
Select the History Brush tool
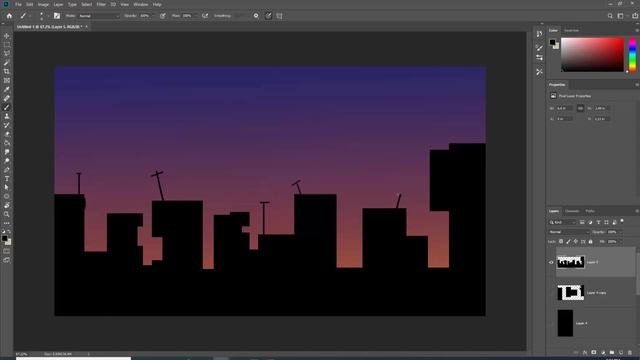point(7,125)
